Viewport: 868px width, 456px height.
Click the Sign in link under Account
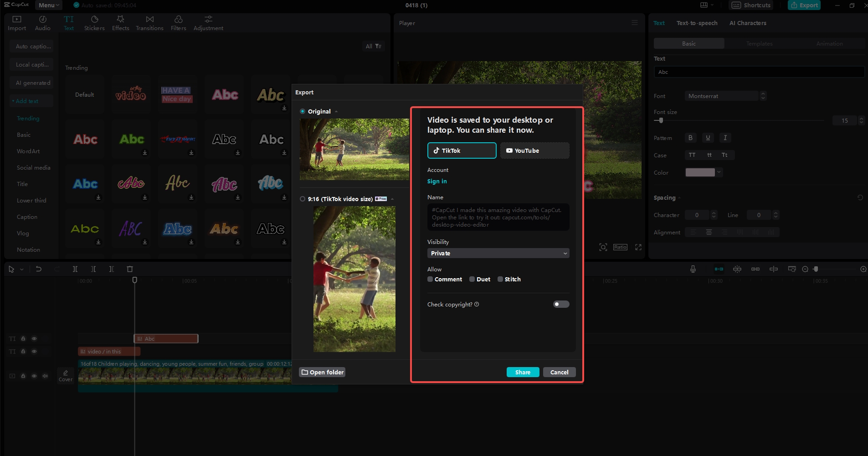437,181
